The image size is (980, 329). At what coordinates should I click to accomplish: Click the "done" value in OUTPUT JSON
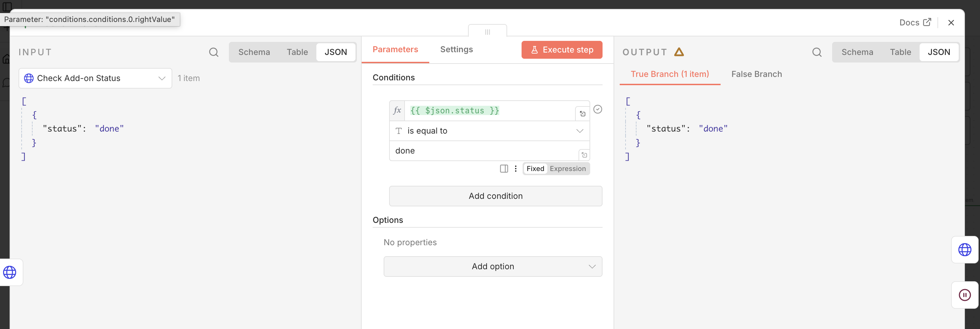pos(713,129)
